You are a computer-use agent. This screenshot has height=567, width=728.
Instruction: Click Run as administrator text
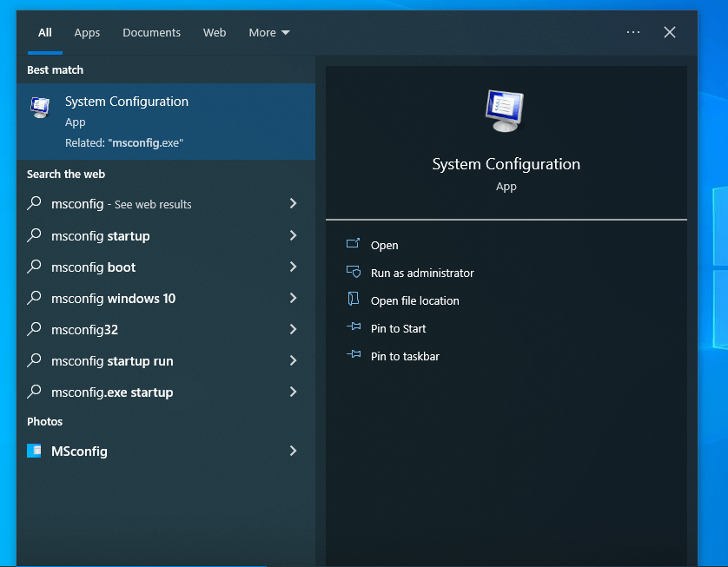pyautogui.click(x=422, y=273)
